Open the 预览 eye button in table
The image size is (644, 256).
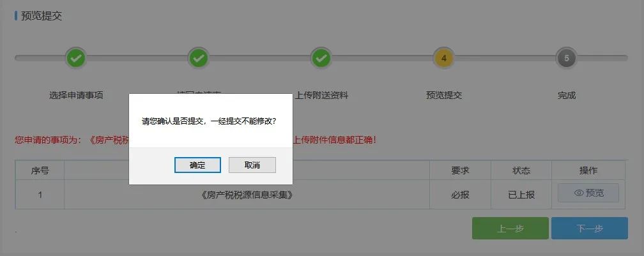point(588,193)
